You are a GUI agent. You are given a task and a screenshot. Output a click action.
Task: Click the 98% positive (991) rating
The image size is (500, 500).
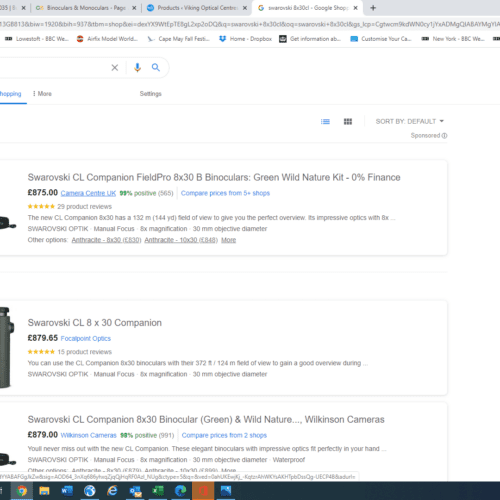coord(147,435)
